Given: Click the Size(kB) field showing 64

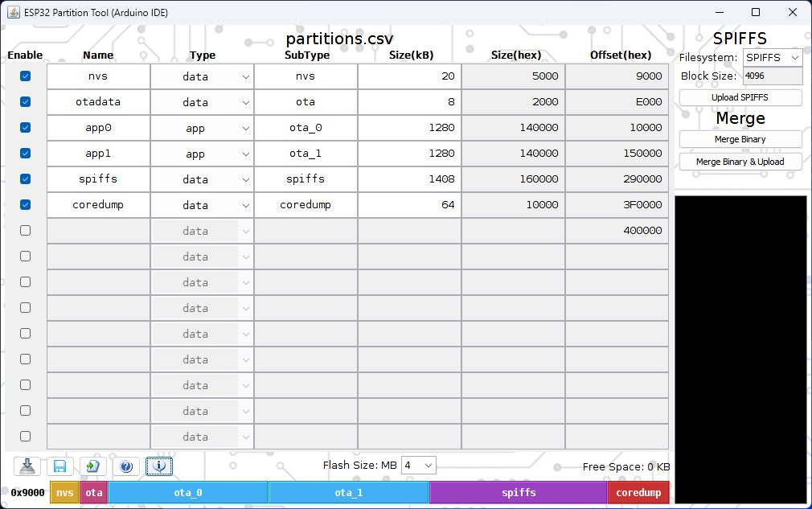Looking at the screenshot, I should click(409, 204).
